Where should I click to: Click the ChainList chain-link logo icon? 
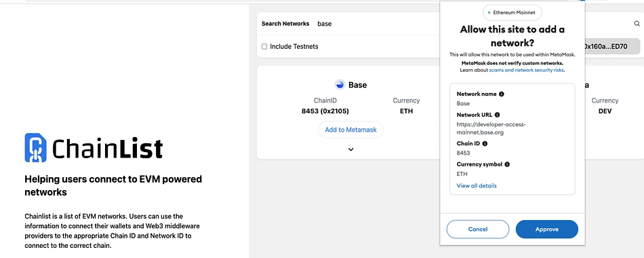coord(36,147)
